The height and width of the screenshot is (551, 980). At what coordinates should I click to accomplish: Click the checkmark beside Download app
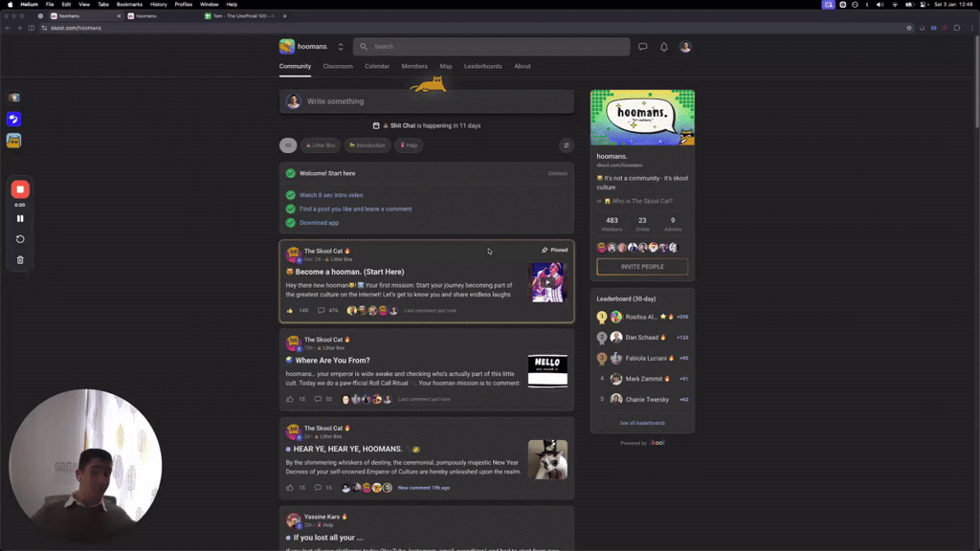pyautogui.click(x=291, y=222)
